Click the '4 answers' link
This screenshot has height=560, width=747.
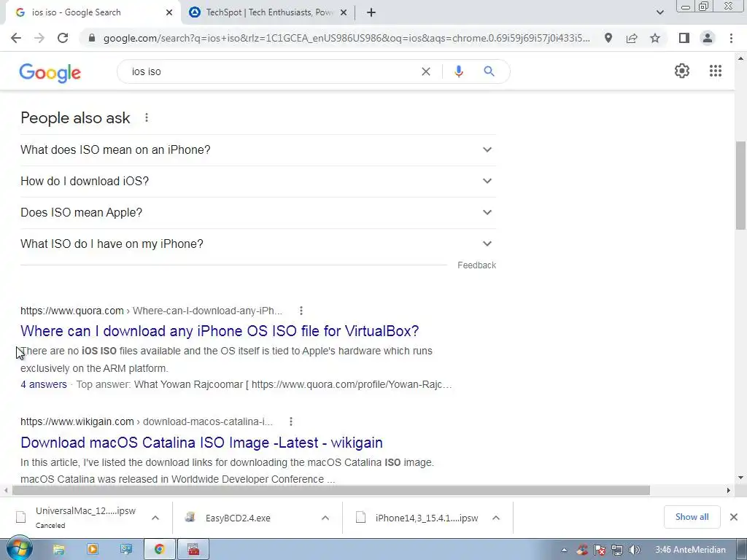[44, 384]
